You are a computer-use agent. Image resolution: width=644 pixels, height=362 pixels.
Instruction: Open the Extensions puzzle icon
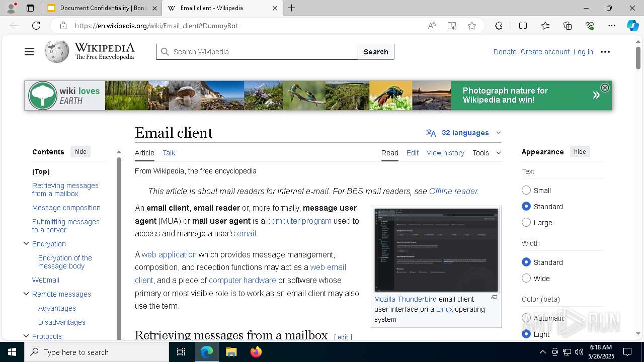pos(499,26)
